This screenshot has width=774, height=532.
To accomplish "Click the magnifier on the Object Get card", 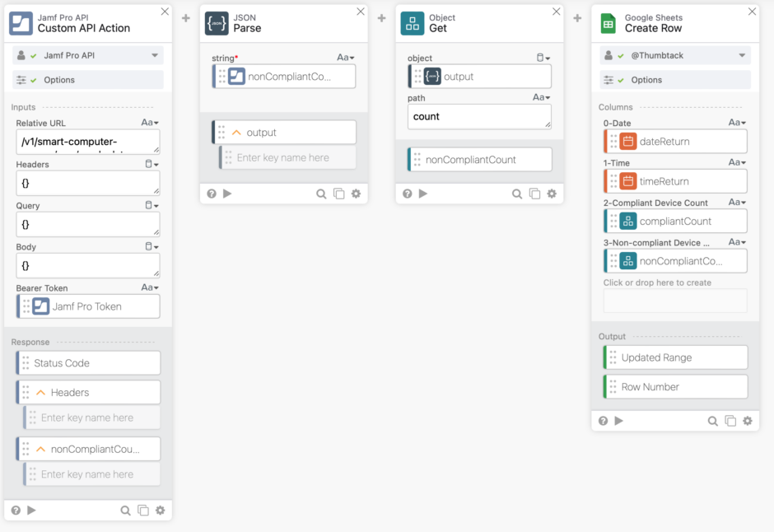I will point(517,194).
